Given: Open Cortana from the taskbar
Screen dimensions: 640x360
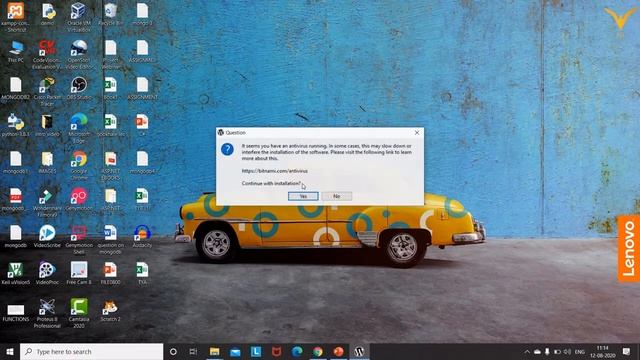Looking at the screenshot, I should pos(173,351).
